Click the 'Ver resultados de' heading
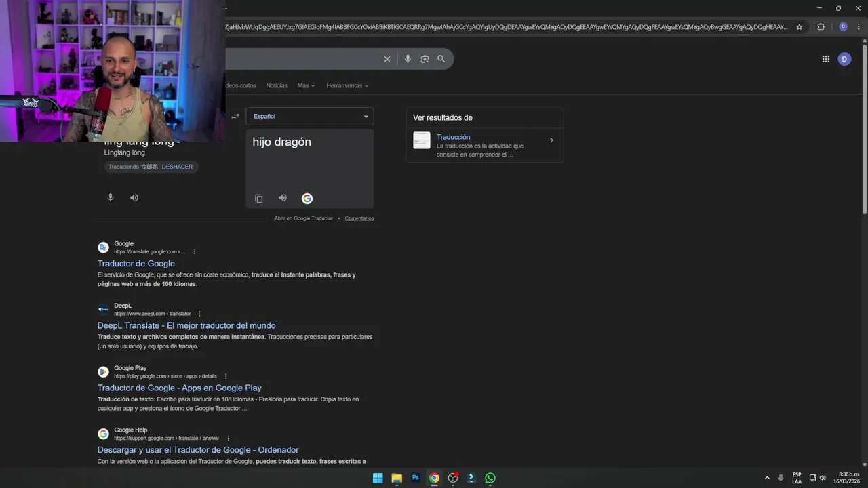Viewport: 868px width, 488px height. (443, 117)
